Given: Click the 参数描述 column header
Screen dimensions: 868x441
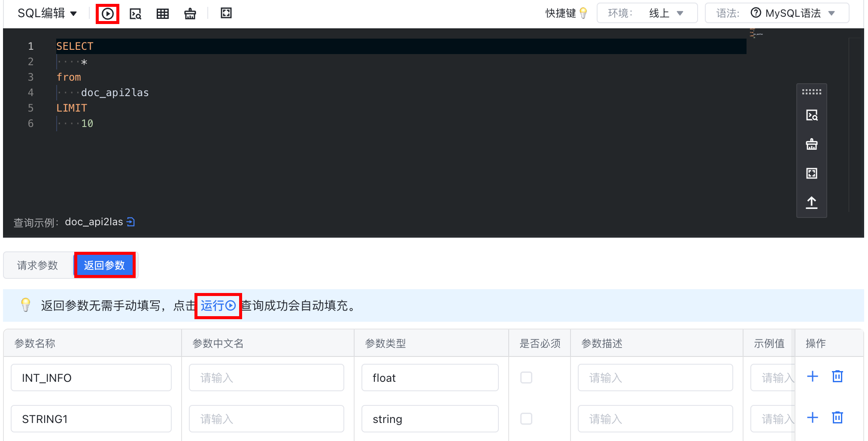Looking at the screenshot, I should (602, 343).
